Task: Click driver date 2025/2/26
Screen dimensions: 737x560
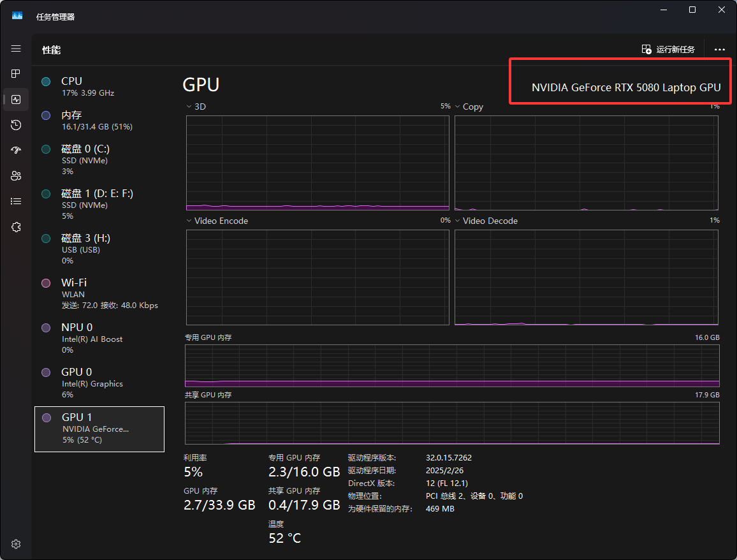Action: 444,470
